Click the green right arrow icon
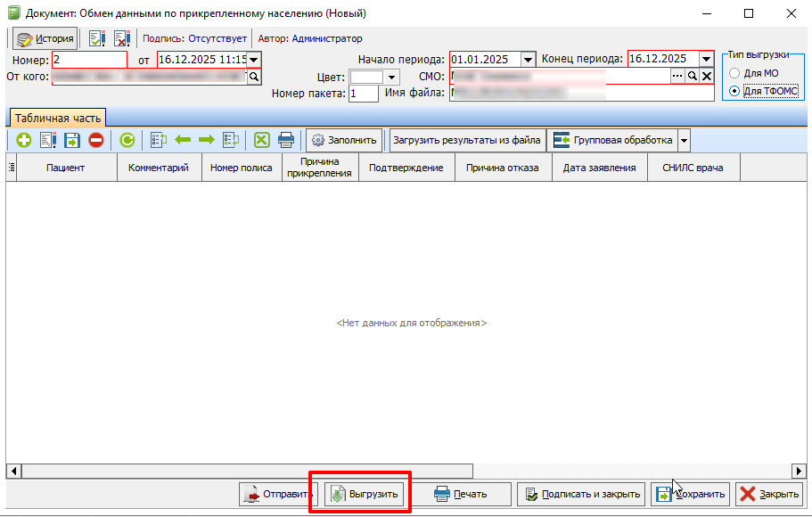812x517 pixels. click(x=206, y=140)
